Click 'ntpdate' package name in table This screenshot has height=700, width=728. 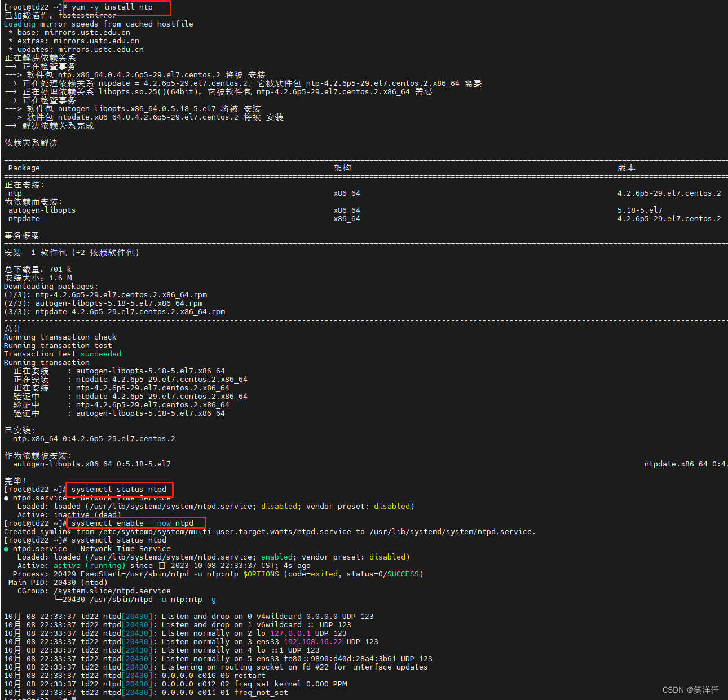coord(24,219)
